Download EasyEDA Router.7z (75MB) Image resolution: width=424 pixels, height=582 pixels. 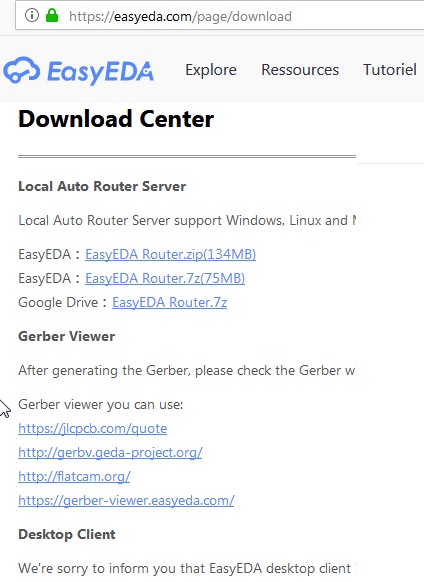pos(165,278)
